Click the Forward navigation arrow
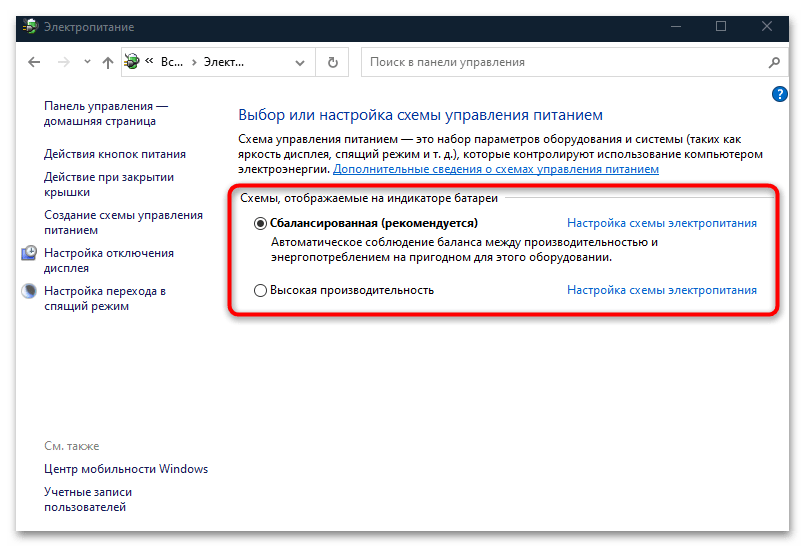This screenshot has height=547, width=805. point(64,62)
